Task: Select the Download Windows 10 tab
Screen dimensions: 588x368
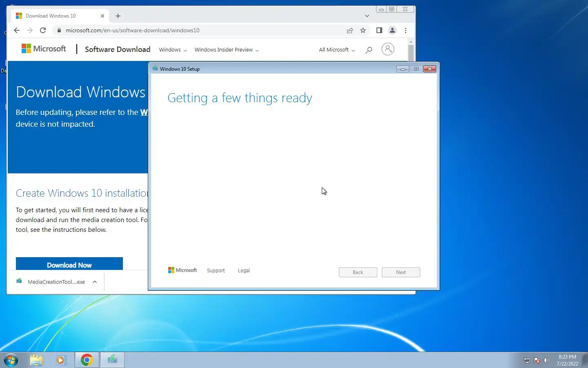Action: [59, 16]
